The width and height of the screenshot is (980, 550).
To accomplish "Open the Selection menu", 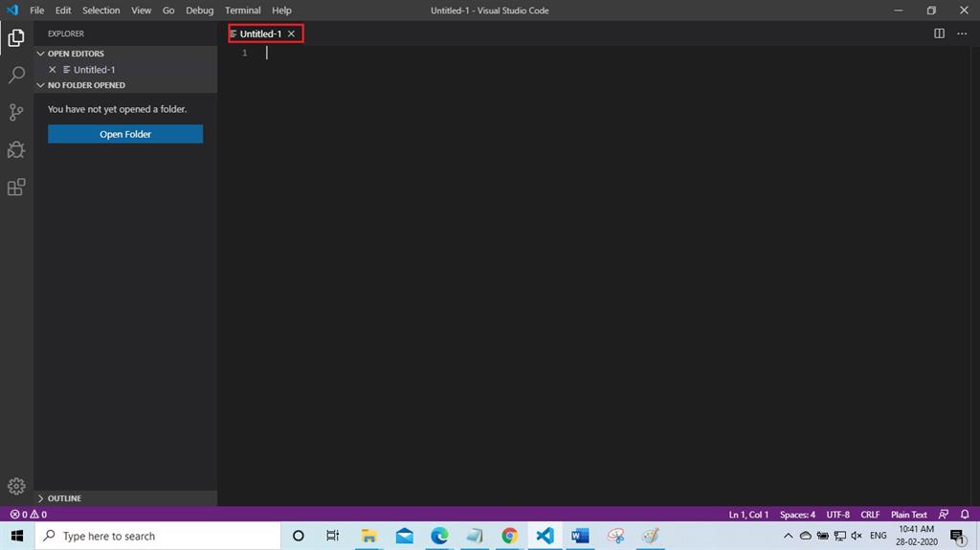I will [x=101, y=10].
